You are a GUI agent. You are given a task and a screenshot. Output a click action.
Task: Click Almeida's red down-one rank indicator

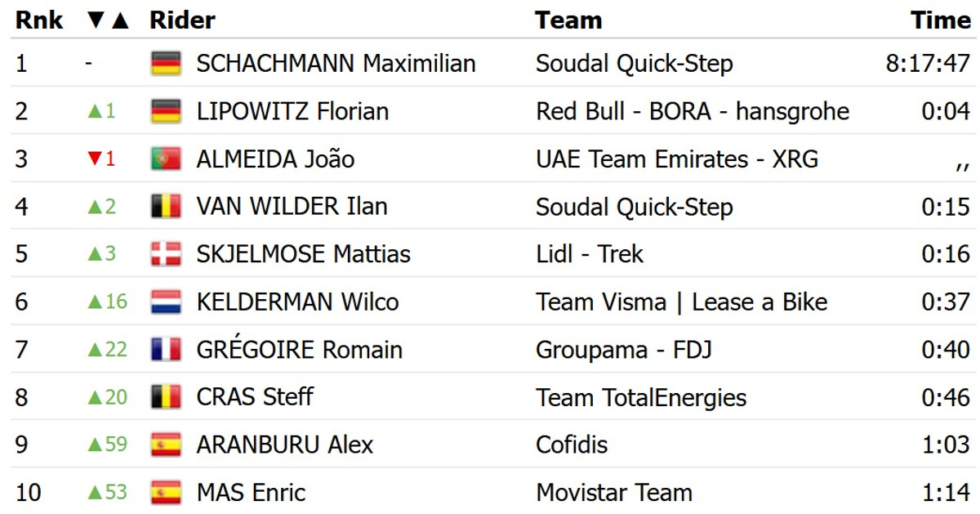(101, 159)
